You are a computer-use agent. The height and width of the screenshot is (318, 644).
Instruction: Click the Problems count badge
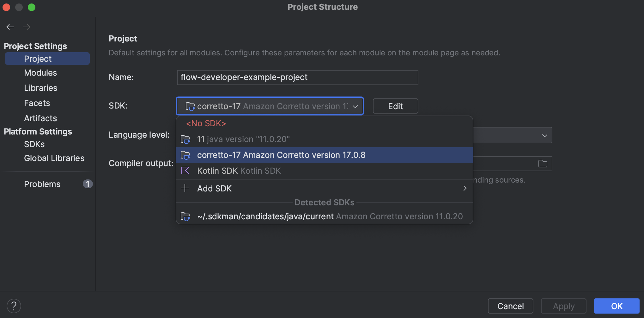click(x=88, y=184)
